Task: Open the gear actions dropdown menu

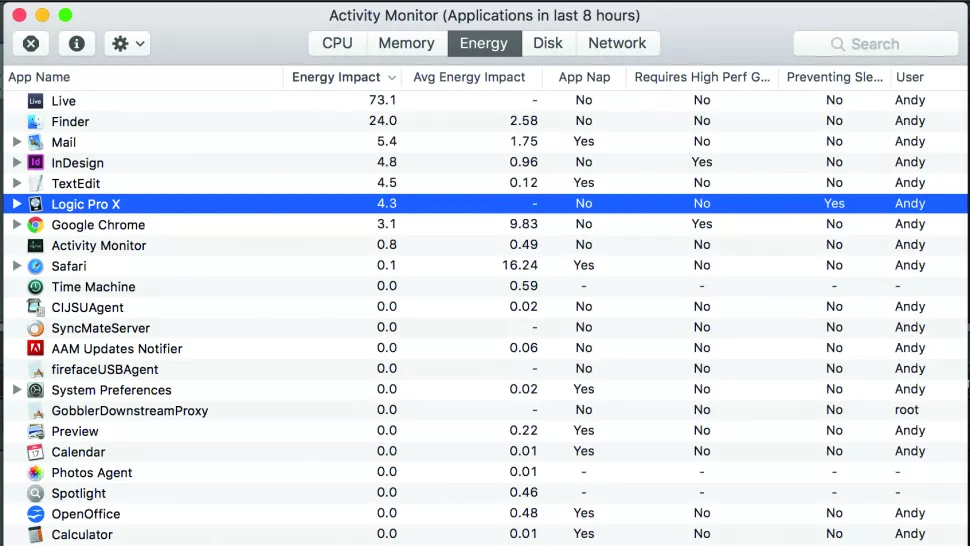Action: (x=128, y=44)
